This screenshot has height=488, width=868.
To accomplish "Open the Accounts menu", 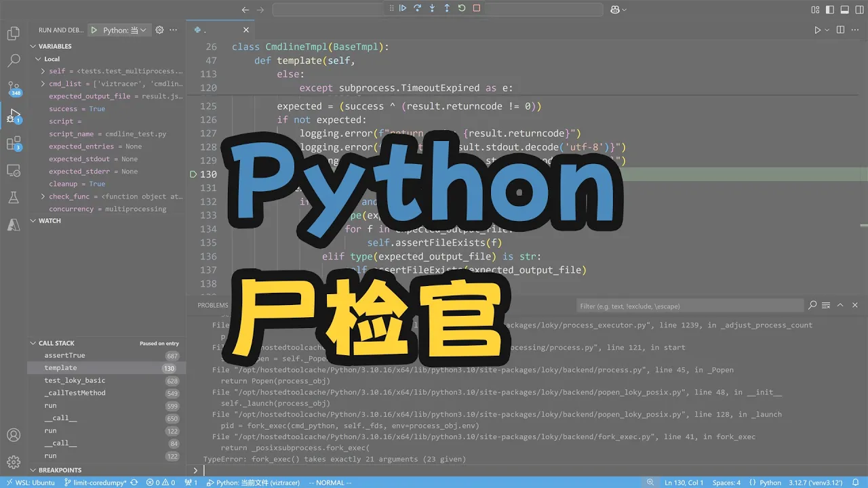I will (x=13, y=435).
